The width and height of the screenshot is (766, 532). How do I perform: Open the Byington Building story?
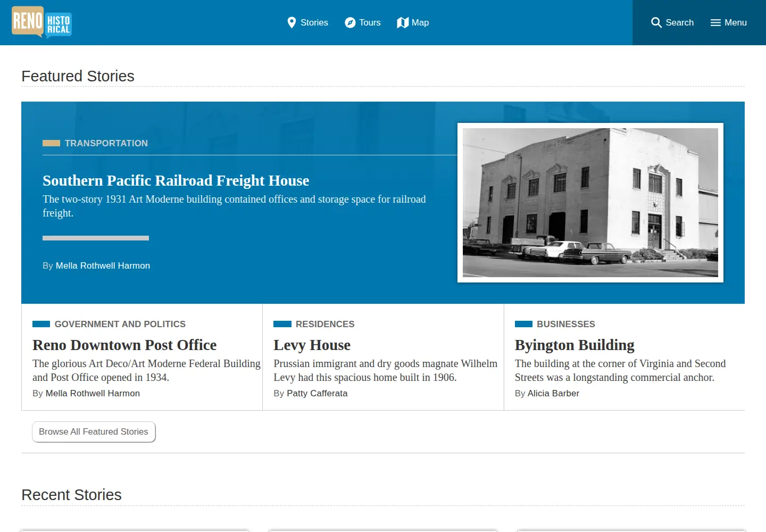coord(574,345)
